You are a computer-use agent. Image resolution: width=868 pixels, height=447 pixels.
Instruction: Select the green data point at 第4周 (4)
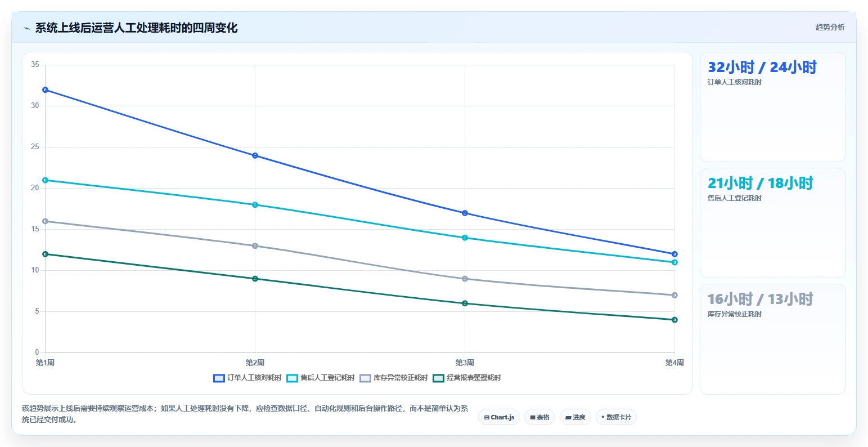pyautogui.click(x=674, y=320)
